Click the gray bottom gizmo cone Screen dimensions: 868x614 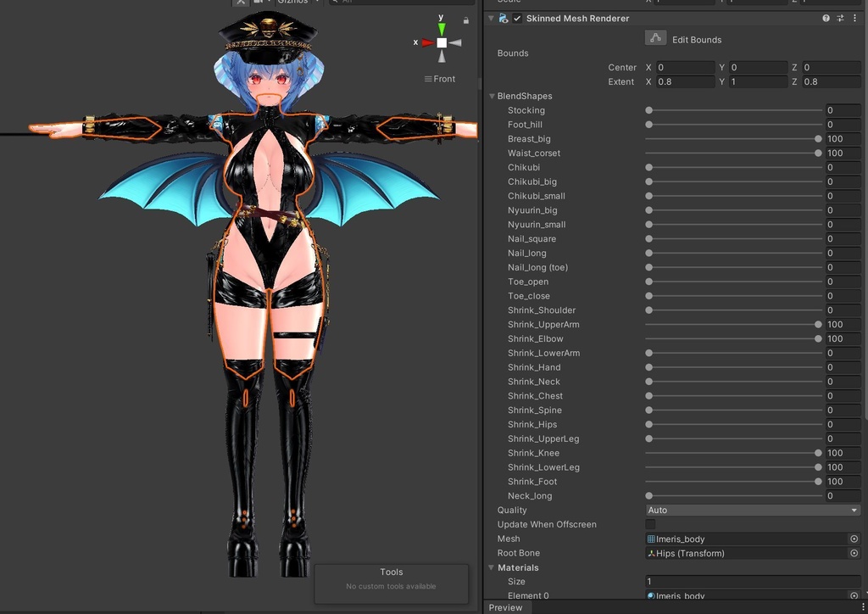click(x=442, y=56)
